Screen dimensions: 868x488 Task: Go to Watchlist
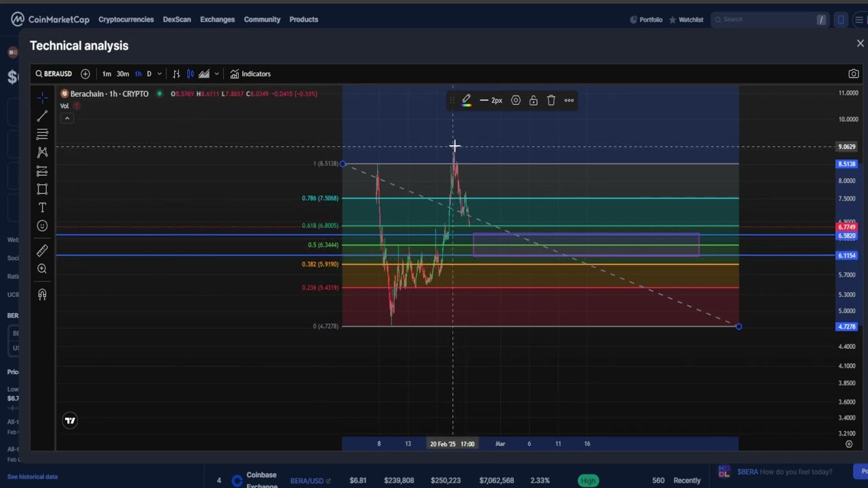point(686,20)
